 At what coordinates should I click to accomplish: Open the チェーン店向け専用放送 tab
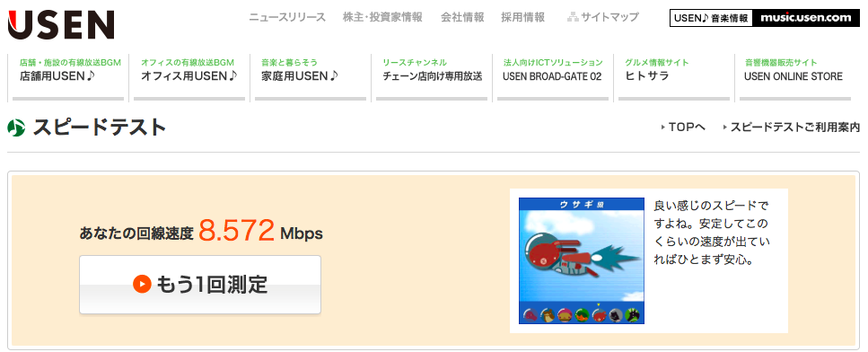[x=432, y=77]
